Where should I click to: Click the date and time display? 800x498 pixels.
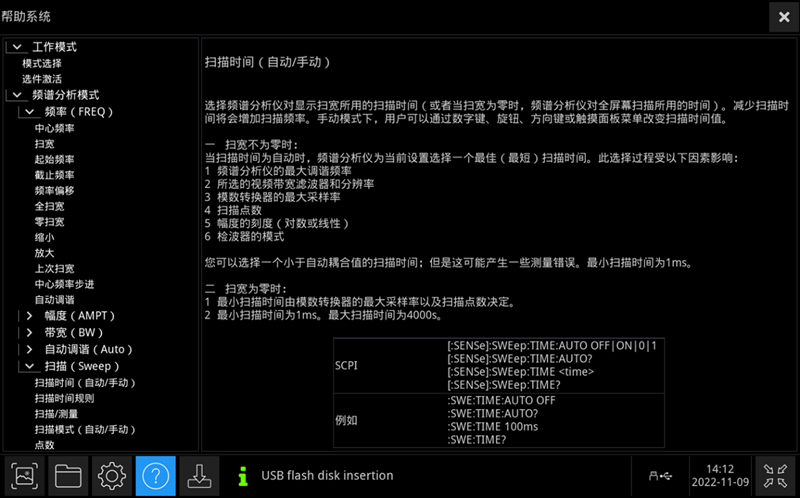(x=720, y=475)
